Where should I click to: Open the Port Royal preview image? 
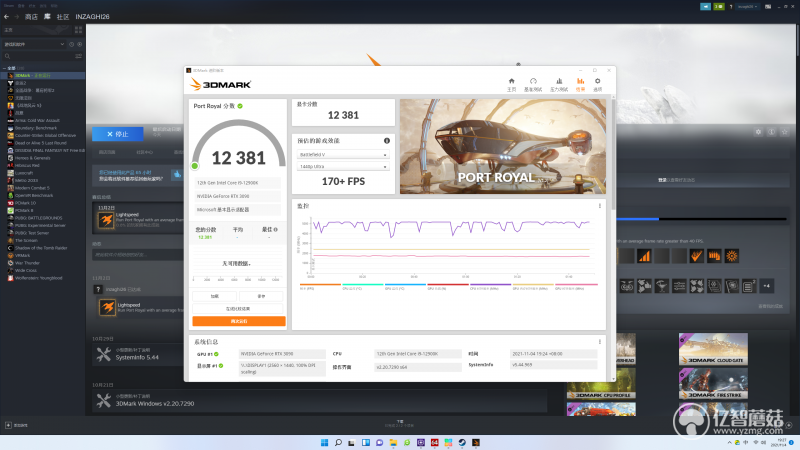tap(503, 146)
